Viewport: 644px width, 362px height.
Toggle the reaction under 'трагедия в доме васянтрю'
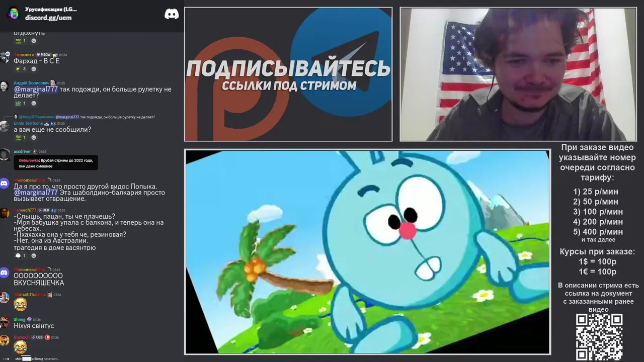click(x=21, y=255)
